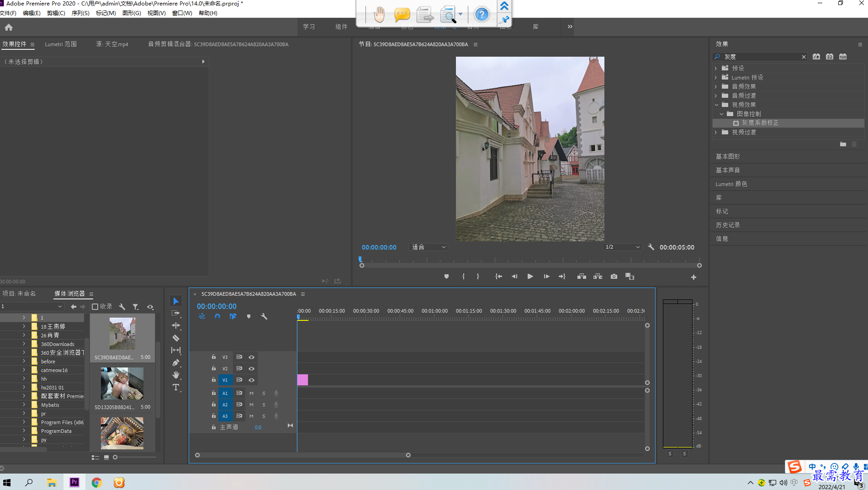The width and height of the screenshot is (868, 490).
Task: Collapse the 视频效果 folder
Action: [x=716, y=105]
